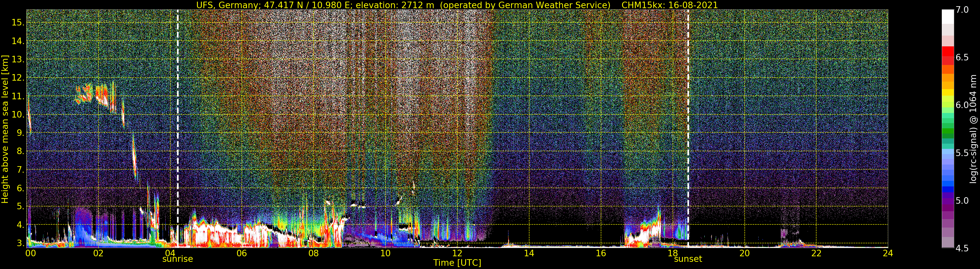Click colorbar value '7.0'
The width and height of the screenshot is (980, 269).
pyautogui.click(x=962, y=10)
